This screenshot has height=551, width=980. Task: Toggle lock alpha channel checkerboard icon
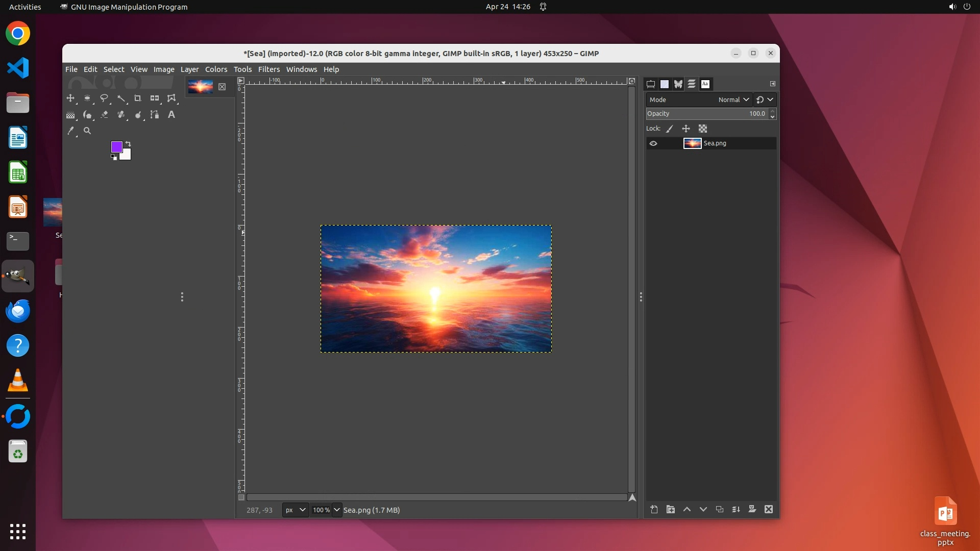tap(703, 129)
